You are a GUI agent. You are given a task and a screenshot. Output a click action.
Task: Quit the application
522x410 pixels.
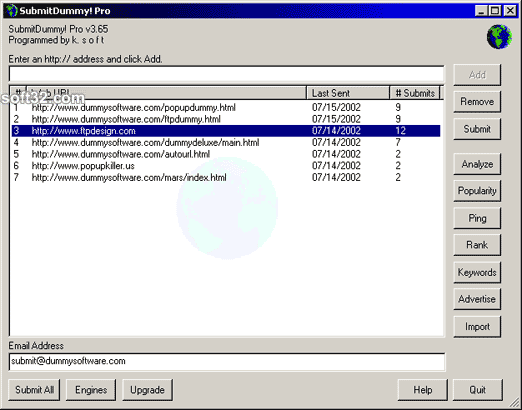tap(477, 390)
